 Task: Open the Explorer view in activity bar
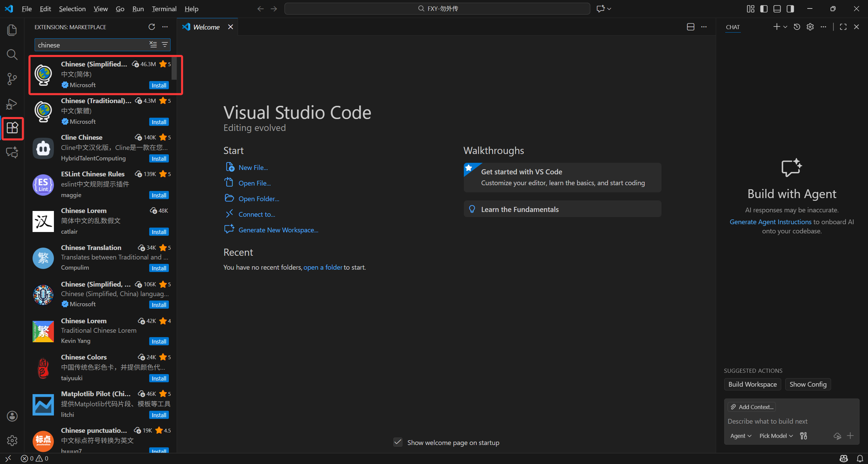(x=12, y=30)
